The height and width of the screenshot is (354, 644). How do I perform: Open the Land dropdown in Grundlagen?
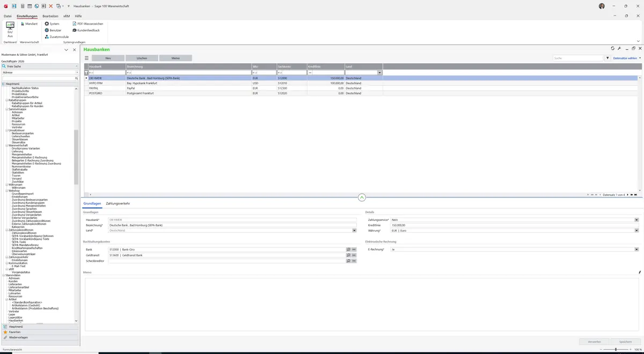[x=354, y=231]
